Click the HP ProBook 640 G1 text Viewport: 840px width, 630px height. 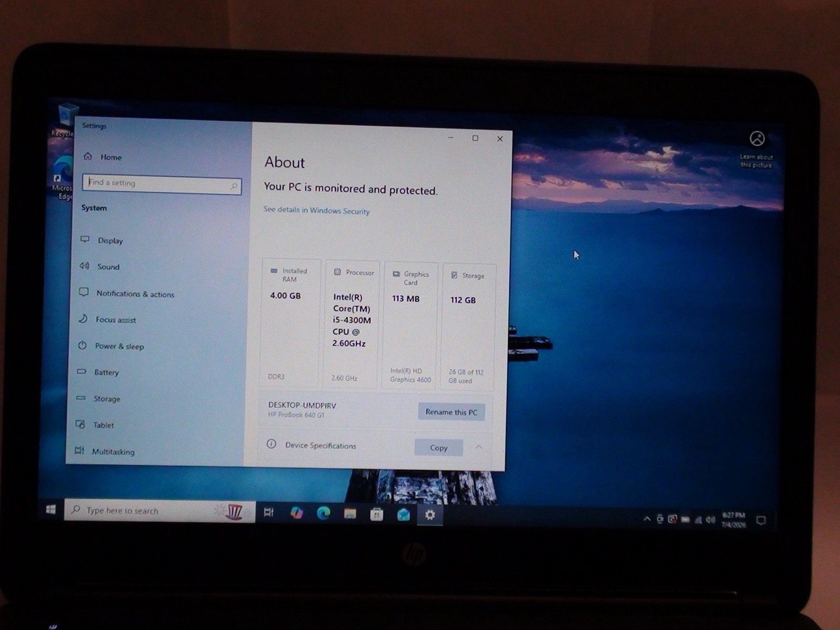click(x=296, y=415)
